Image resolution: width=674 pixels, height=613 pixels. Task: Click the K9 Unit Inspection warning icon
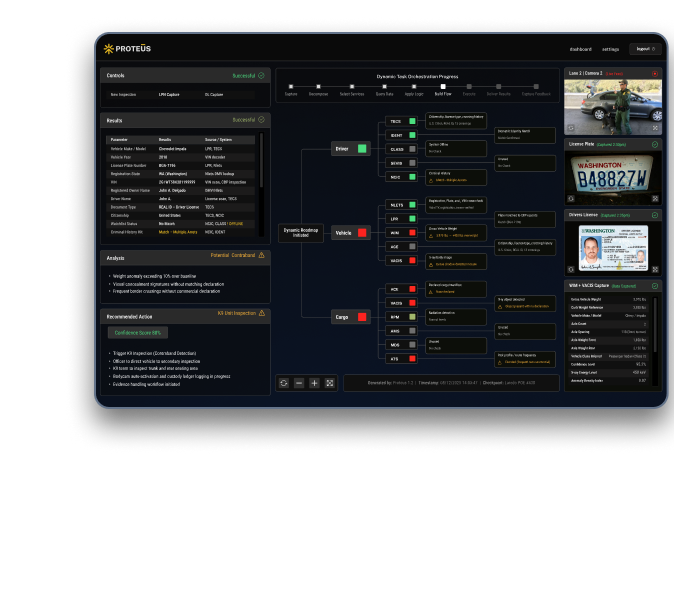(264, 315)
